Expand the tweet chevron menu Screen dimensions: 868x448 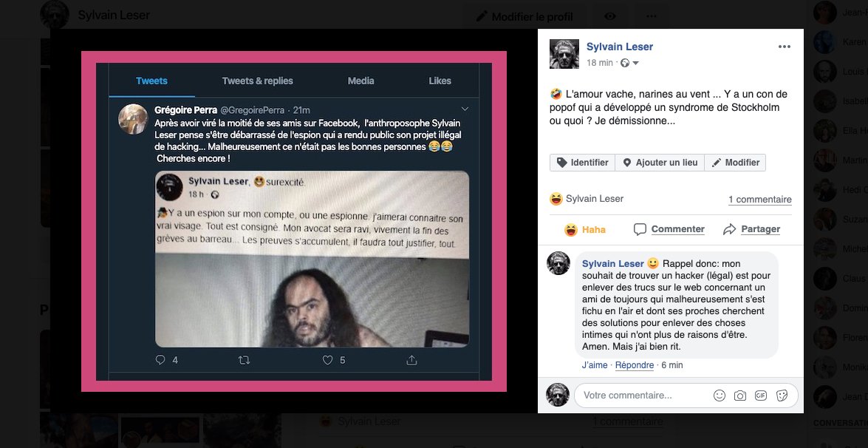tap(465, 109)
